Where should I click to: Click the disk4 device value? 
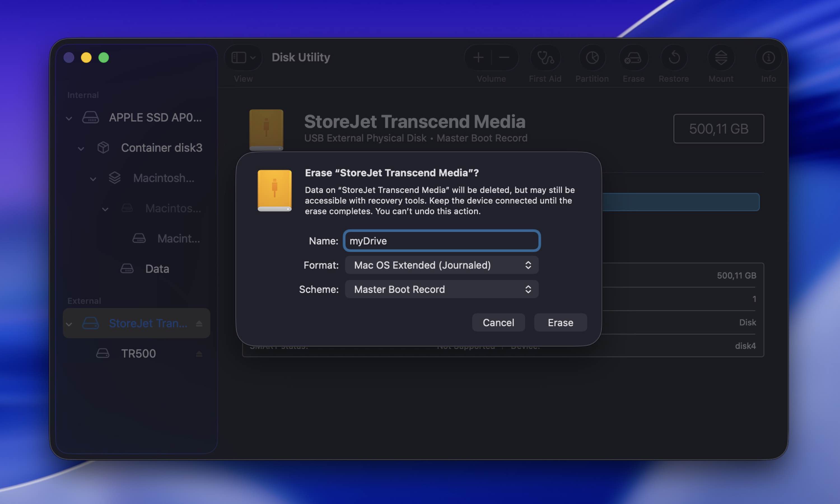point(745,346)
